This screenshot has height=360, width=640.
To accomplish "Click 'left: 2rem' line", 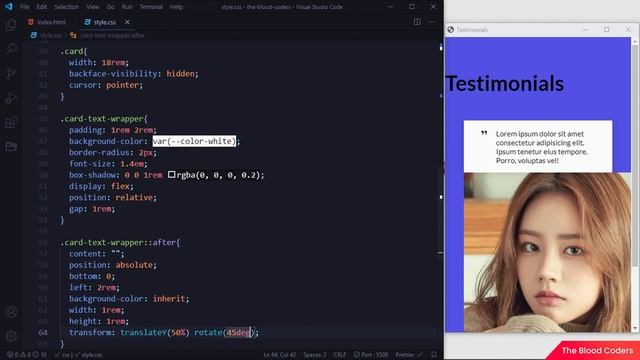I will click(x=94, y=287).
